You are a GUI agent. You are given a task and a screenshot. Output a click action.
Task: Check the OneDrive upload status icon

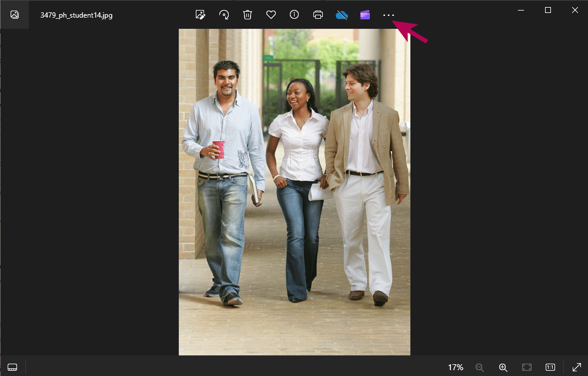pyautogui.click(x=342, y=15)
